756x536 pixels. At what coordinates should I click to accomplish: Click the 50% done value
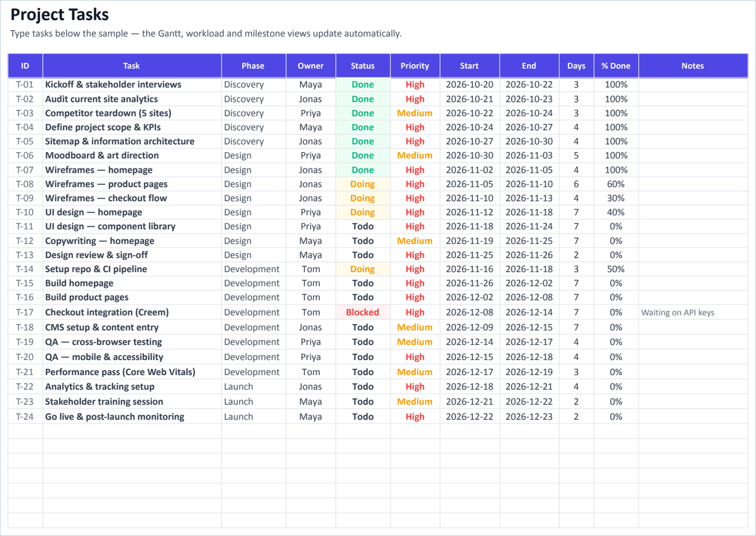[616, 269]
